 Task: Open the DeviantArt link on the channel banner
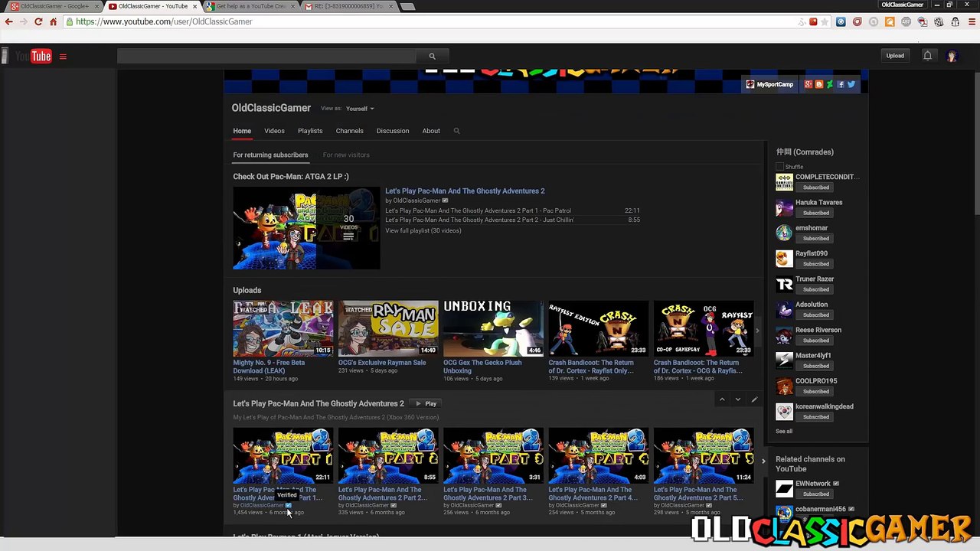point(830,84)
